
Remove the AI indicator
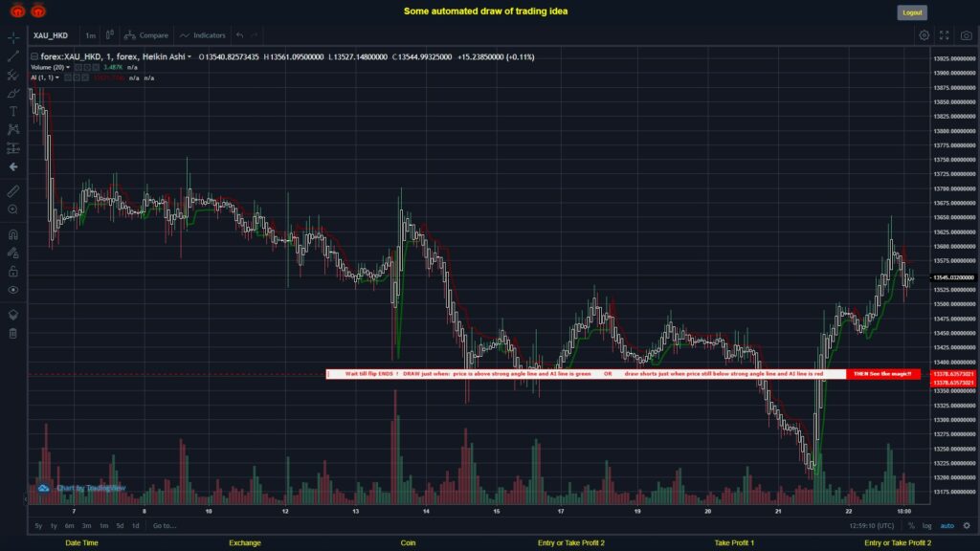pos(85,78)
